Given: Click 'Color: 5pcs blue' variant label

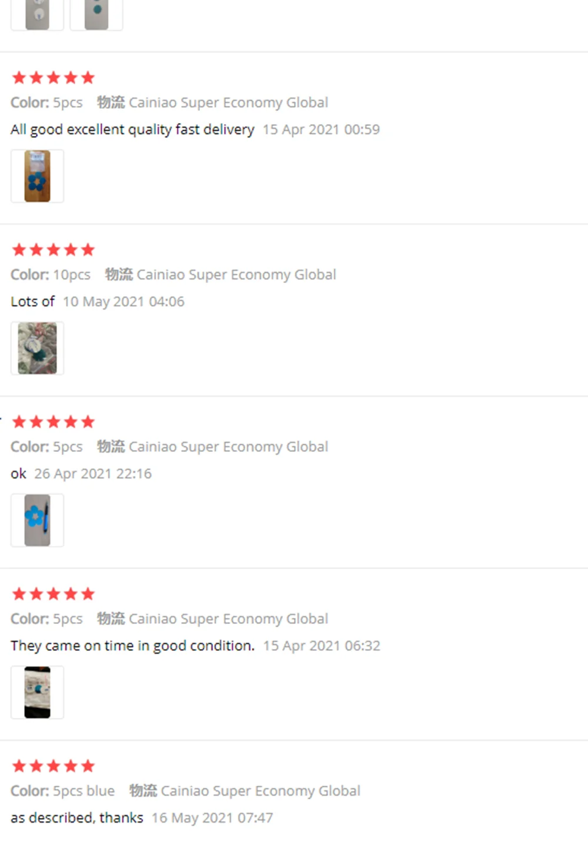Looking at the screenshot, I should click(x=62, y=790).
